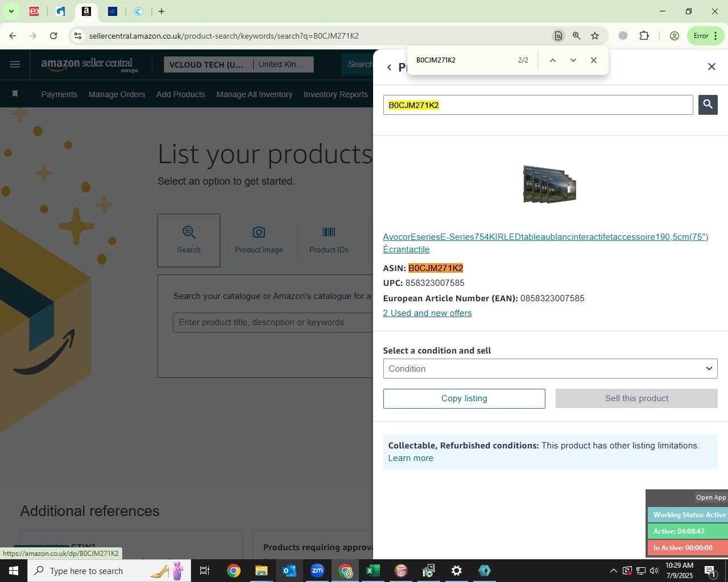Jump to previous find-in-page match
728x582 pixels.
[x=552, y=60]
